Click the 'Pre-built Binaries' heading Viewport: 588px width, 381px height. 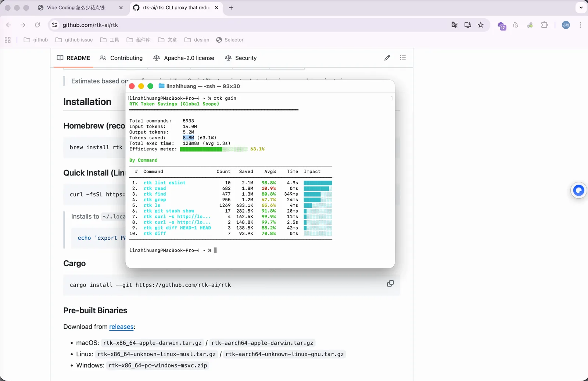coord(95,310)
